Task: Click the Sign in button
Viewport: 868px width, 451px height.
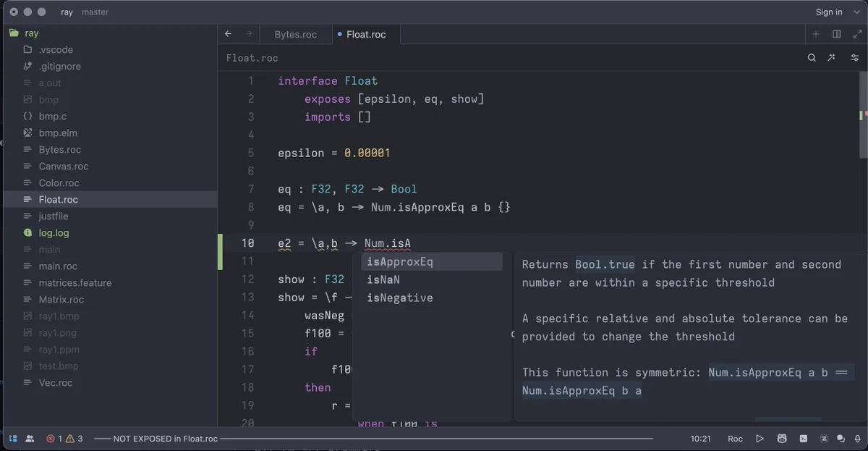Action: [829, 12]
